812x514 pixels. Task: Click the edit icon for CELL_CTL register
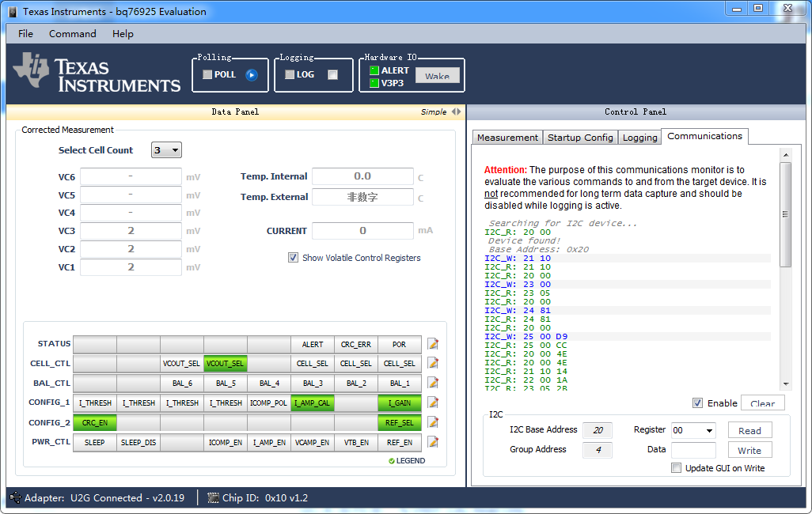point(433,364)
